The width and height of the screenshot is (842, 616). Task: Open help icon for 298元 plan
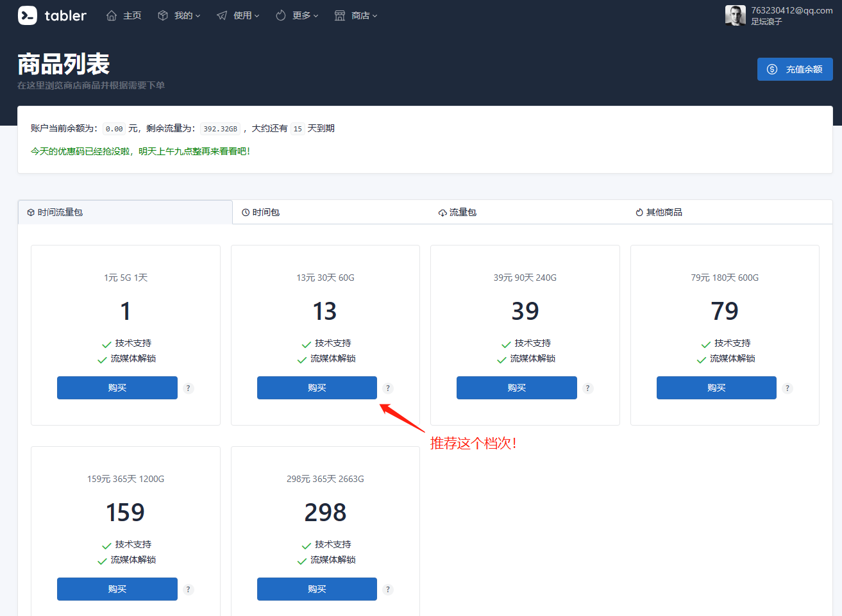388,590
